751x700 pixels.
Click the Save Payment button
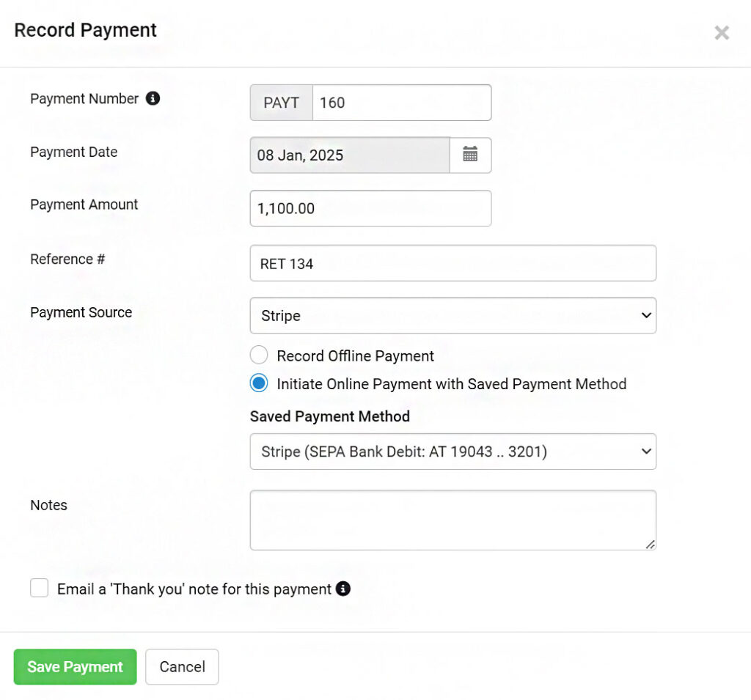pos(76,666)
